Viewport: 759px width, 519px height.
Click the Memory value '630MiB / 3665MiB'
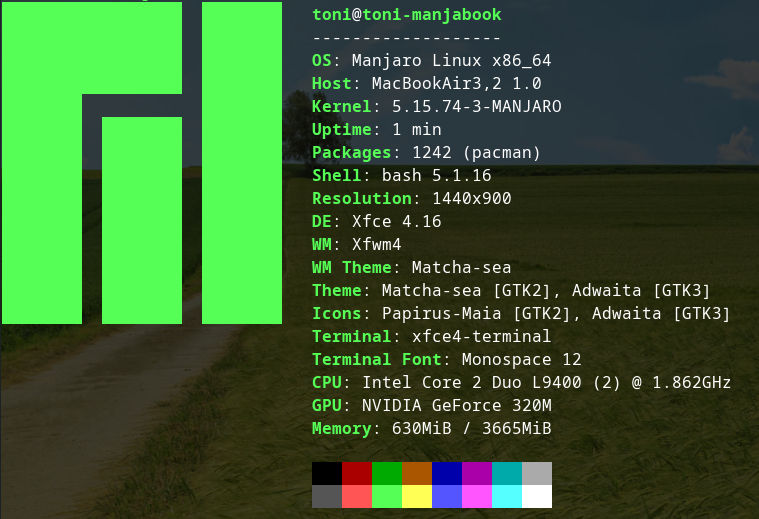(x=471, y=428)
